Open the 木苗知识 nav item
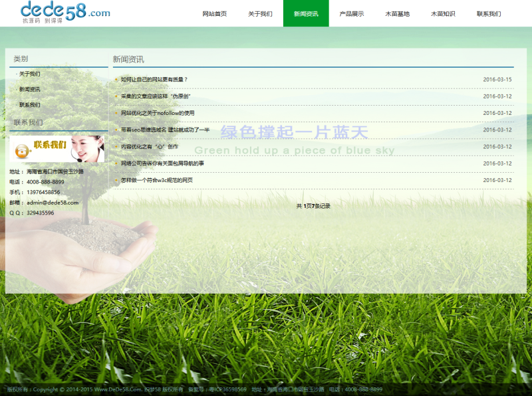Image resolution: width=532 pixels, height=396 pixels. tap(443, 14)
